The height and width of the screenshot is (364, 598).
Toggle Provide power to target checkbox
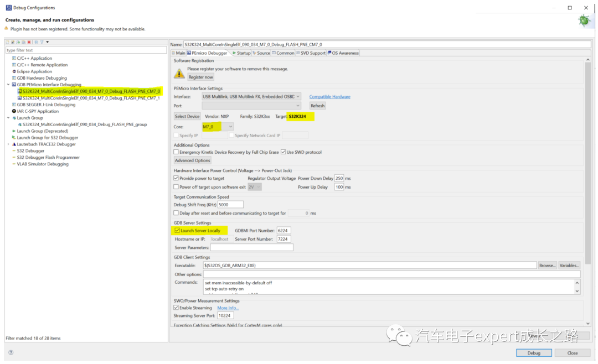176,178
